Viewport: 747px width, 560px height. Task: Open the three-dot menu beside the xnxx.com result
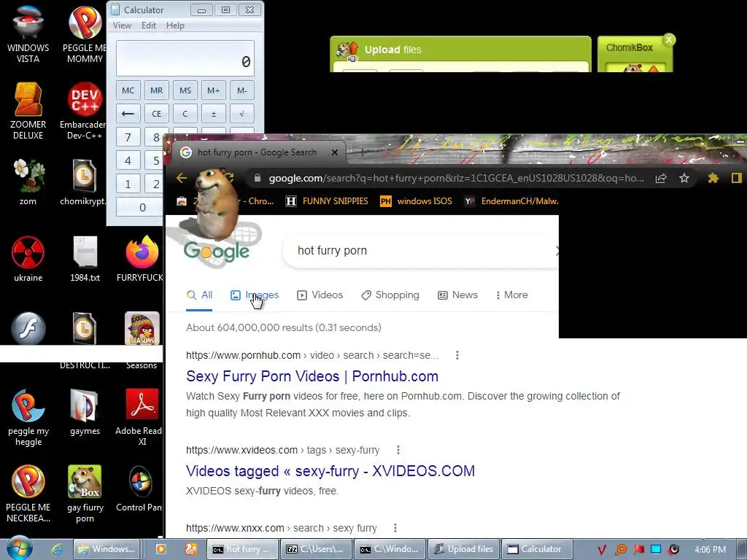(x=395, y=528)
